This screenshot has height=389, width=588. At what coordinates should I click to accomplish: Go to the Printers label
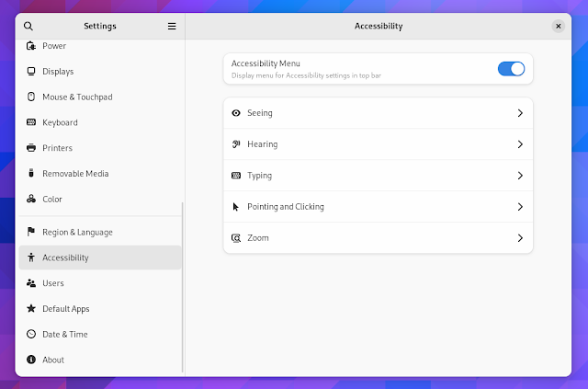tap(57, 148)
